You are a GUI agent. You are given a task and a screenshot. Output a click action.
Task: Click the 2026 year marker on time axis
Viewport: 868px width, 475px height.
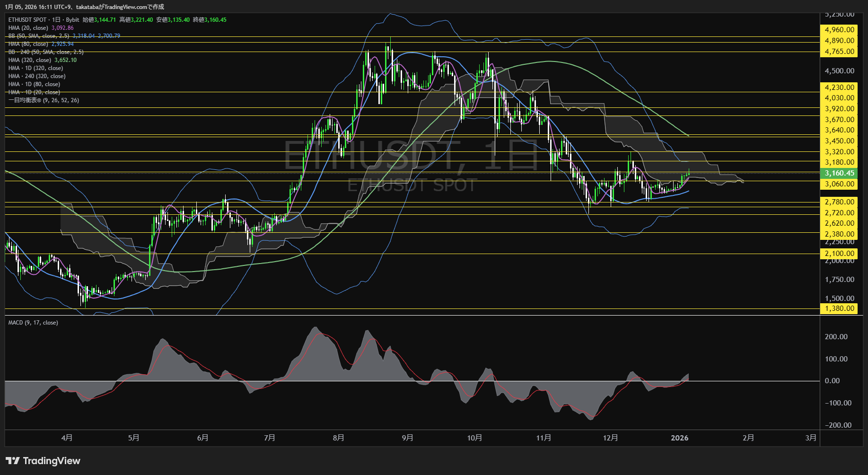(x=679, y=438)
